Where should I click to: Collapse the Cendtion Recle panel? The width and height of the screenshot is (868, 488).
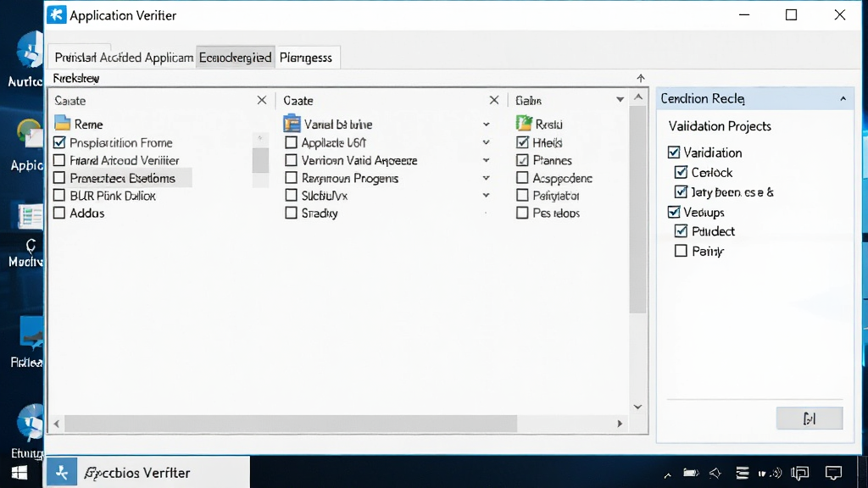point(843,98)
